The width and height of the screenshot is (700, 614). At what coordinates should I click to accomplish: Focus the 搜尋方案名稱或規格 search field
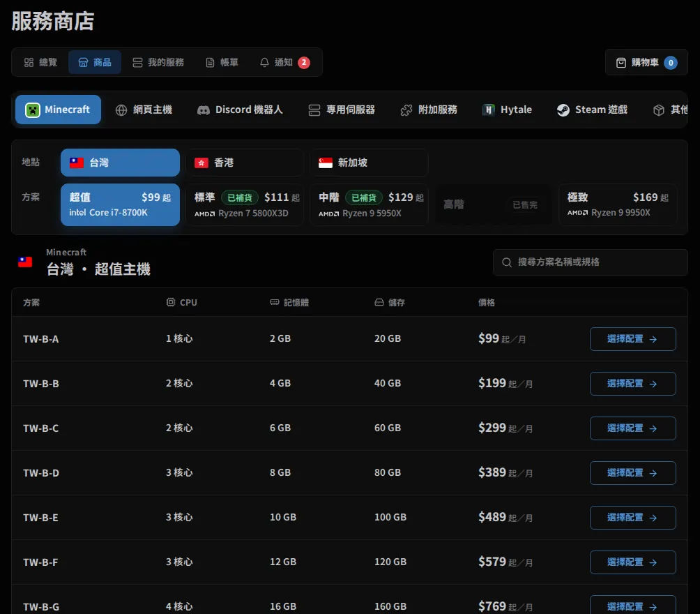590,262
